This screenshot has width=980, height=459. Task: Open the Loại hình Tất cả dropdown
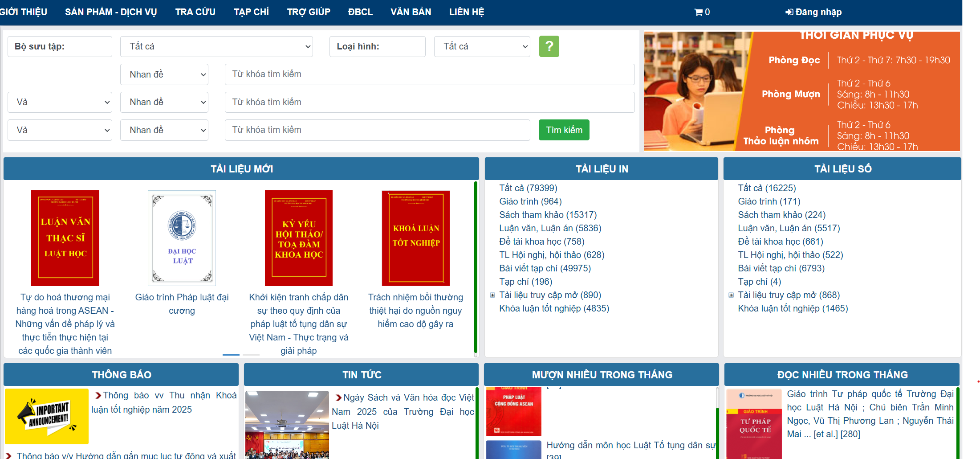482,46
